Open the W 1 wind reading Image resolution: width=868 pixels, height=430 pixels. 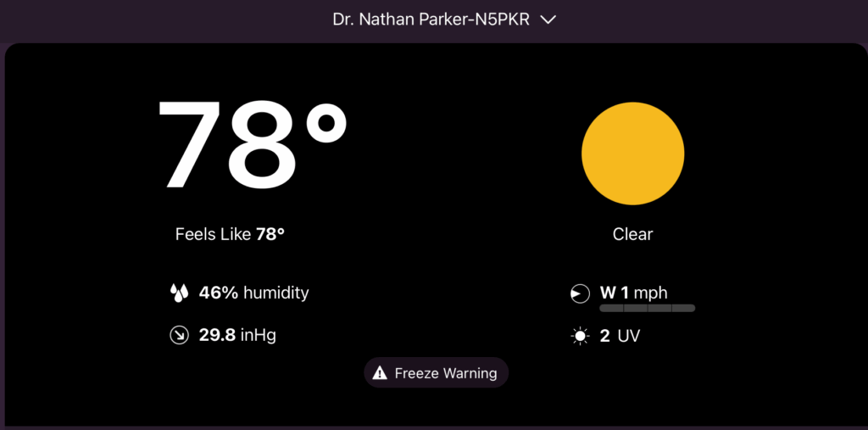(x=615, y=293)
